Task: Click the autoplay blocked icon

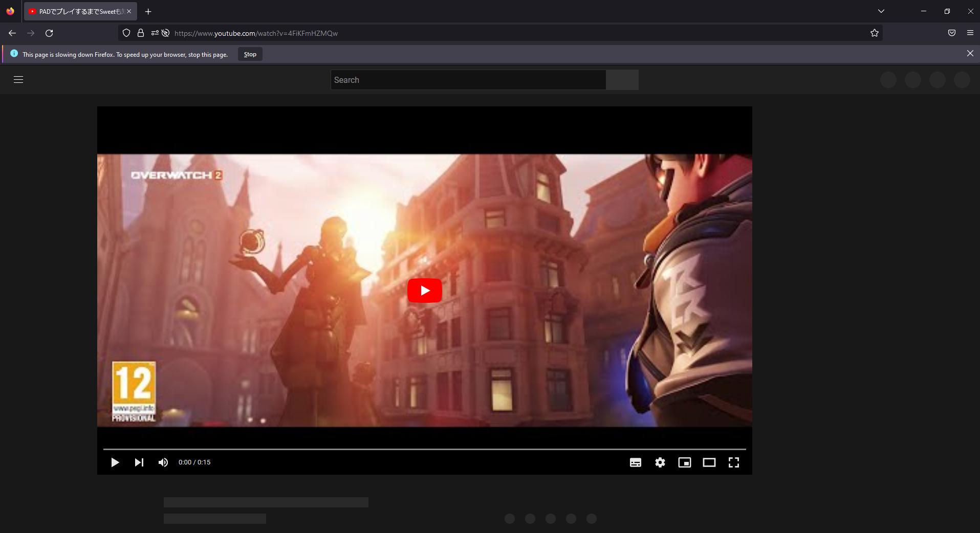Action: pyautogui.click(x=166, y=33)
